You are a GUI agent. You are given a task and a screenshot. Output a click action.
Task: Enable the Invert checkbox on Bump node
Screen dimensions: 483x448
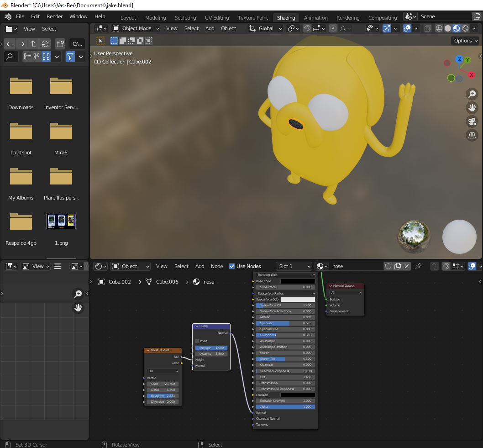[197, 341]
